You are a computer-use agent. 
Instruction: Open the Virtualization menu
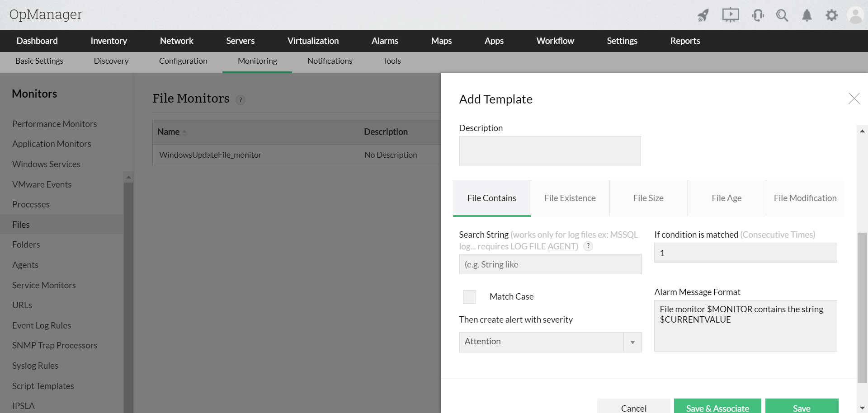pos(313,41)
